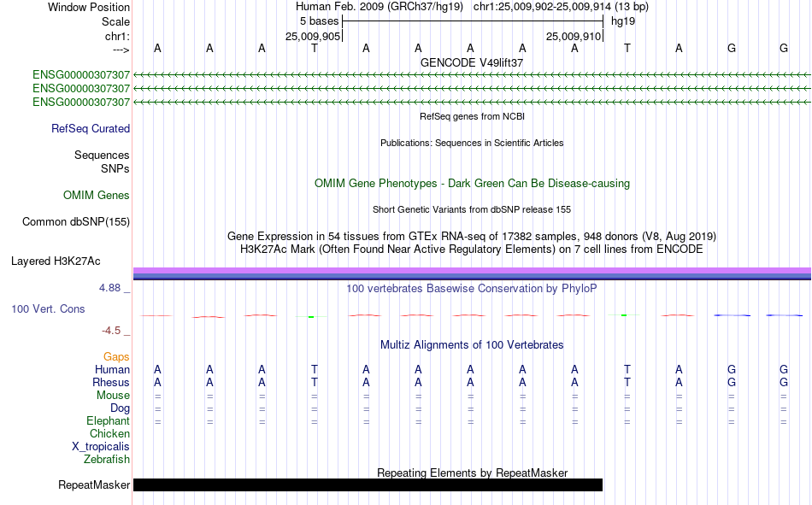Click the OMIM Genes track label
This screenshot has width=812, height=505.
point(97,196)
